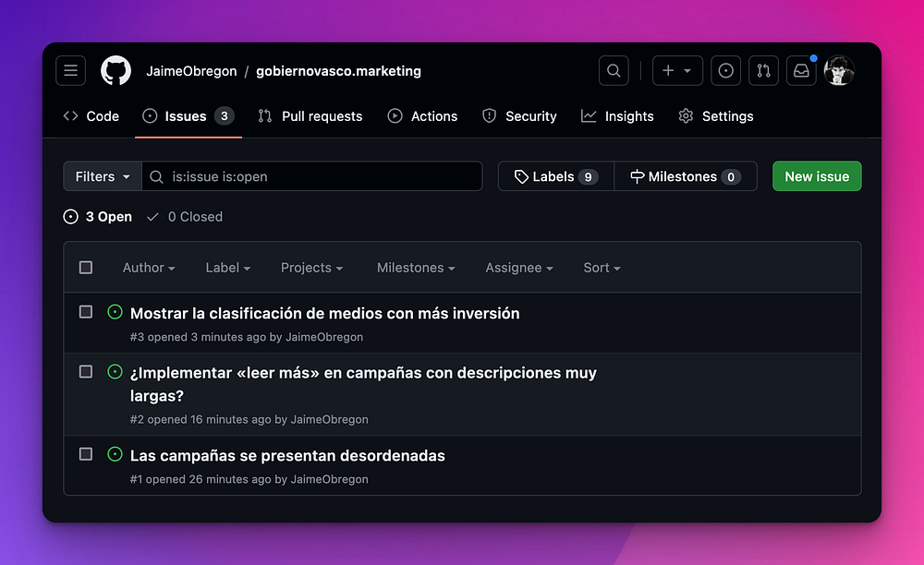This screenshot has height=565, width=924.
Task: Open issue "¿Implementar «leer más» en campañas"
Action: tap(363, 384)
